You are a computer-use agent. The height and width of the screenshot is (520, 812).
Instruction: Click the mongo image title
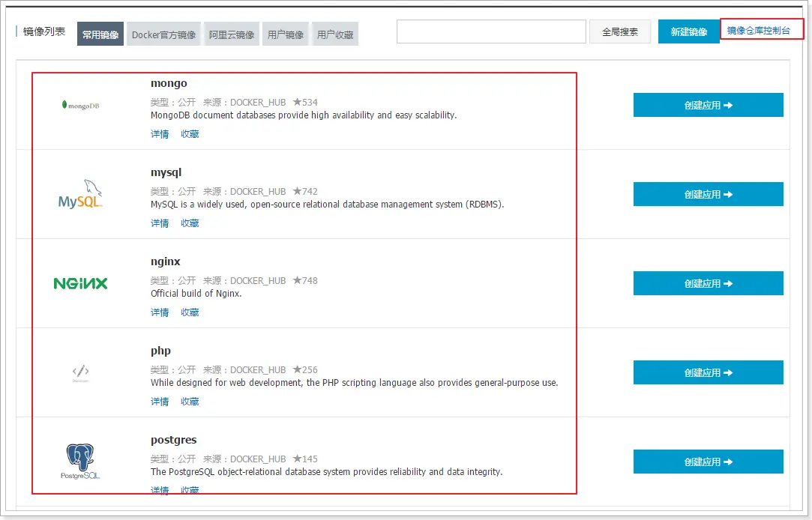[169, 83]
